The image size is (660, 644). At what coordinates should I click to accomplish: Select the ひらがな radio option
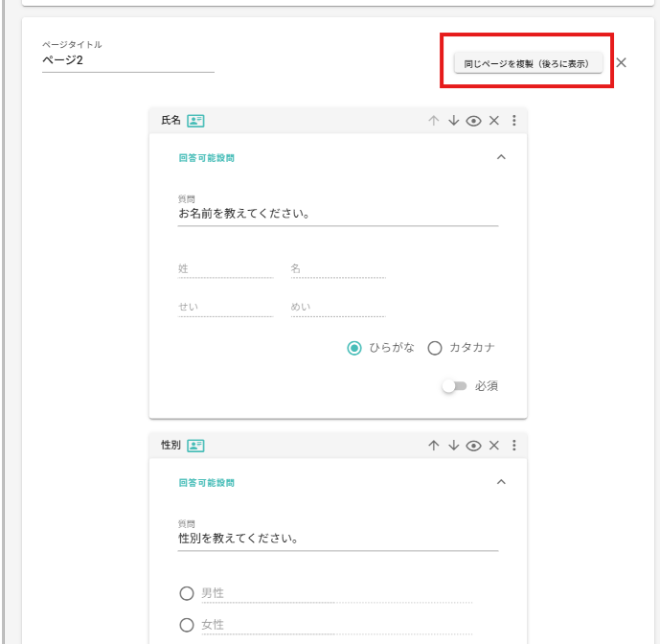click(354, 348)
